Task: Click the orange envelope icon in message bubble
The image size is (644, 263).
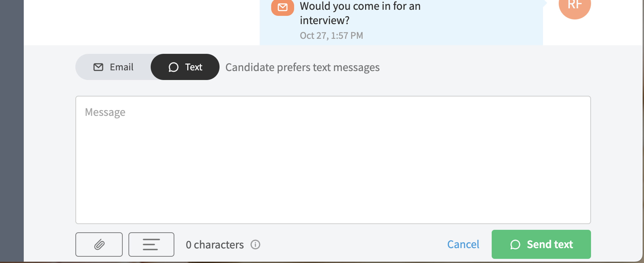Action: pyautogui.click(x=282, y=8)
